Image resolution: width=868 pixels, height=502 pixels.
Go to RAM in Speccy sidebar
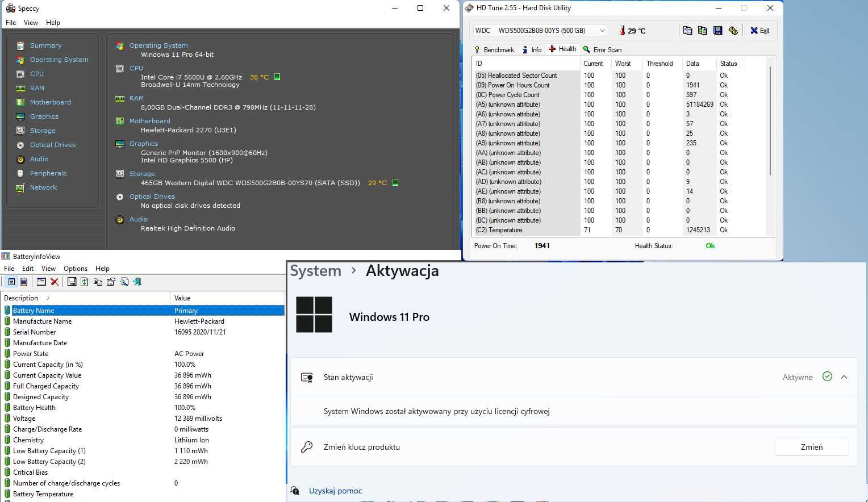(37, 88)
